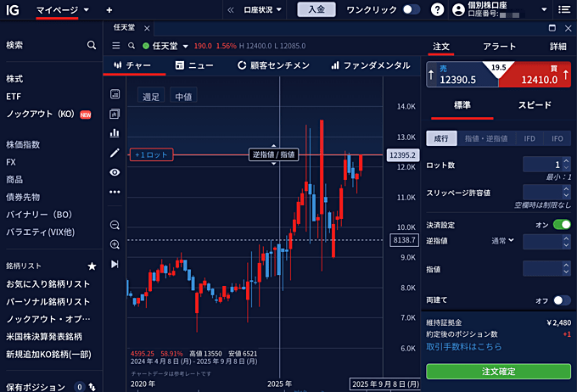Open マイページ dropdown arrow
Screen dimensions: 577x392
click(87, 10)
